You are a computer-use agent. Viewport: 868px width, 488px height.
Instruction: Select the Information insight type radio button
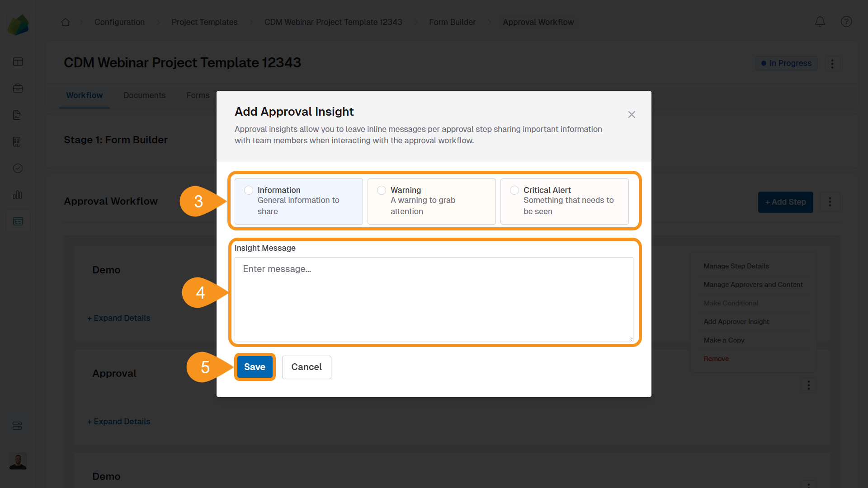point(248,190)
